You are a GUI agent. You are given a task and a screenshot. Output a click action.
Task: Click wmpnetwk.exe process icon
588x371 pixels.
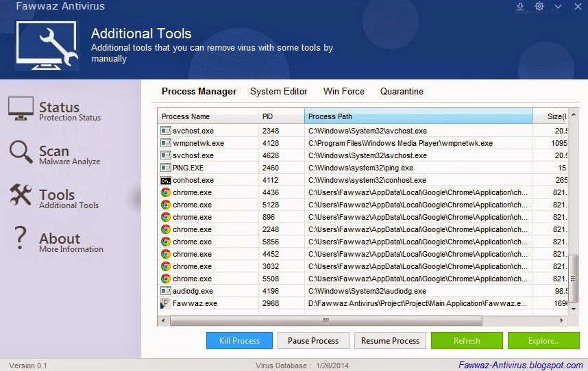[165, 143]
